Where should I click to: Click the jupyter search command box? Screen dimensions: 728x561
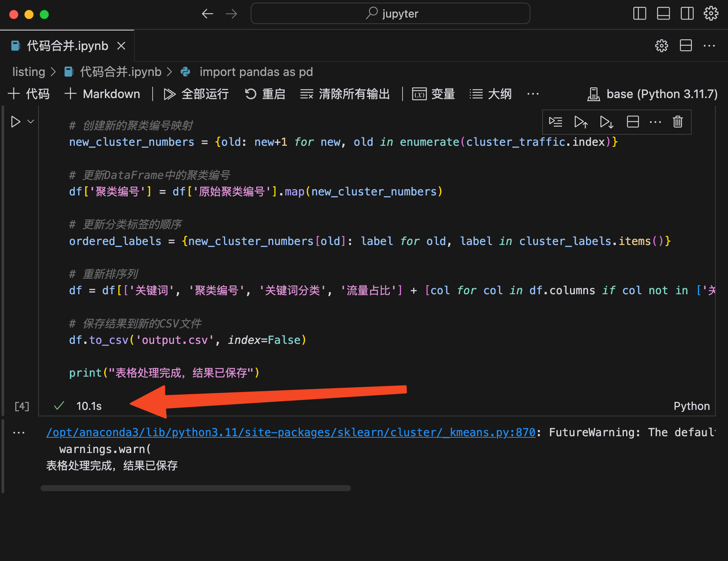(390, 14)
